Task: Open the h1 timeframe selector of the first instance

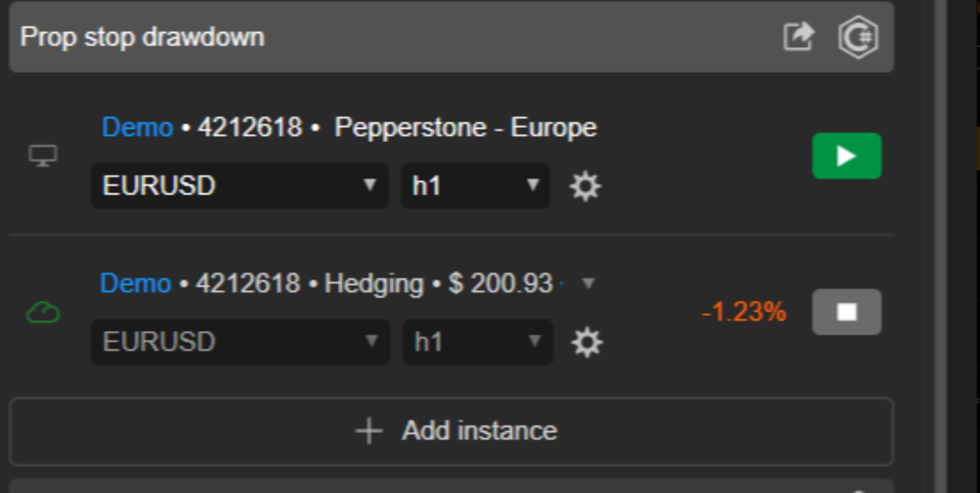Action: (x=475, y=186)
